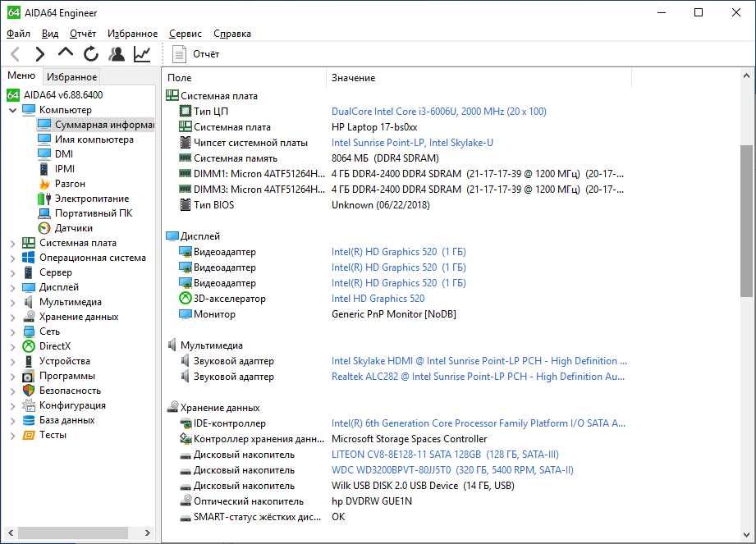This screenshot has width=756, height=544.
Task: Open Электропитание battery icon item
Action: (x=44, y=199)
